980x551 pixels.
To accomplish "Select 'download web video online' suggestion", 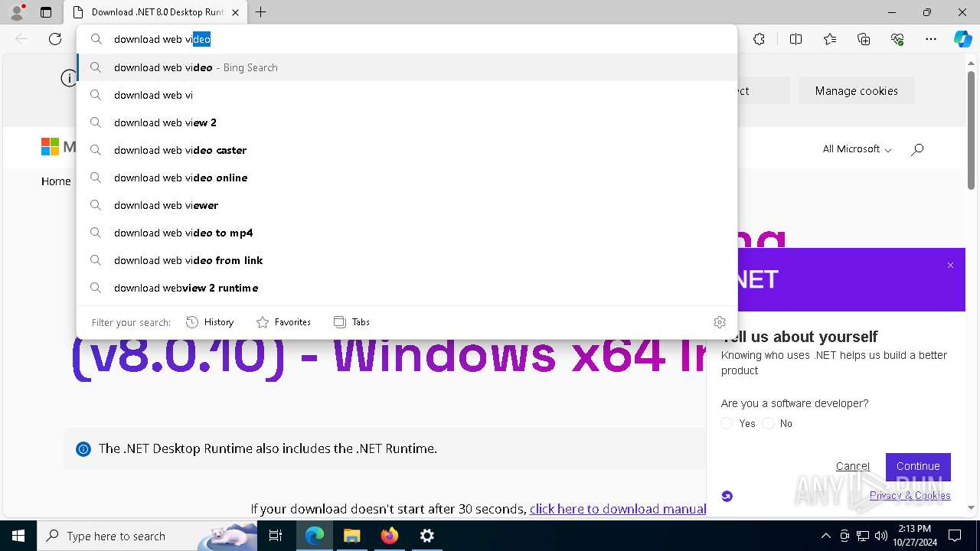I will point(407,178).
